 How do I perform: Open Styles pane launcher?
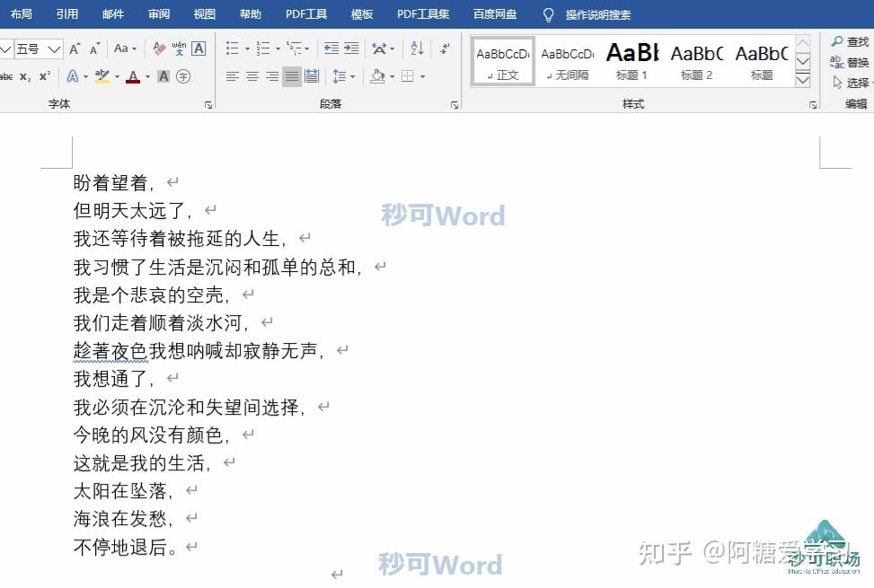click(x=813, y=105)
